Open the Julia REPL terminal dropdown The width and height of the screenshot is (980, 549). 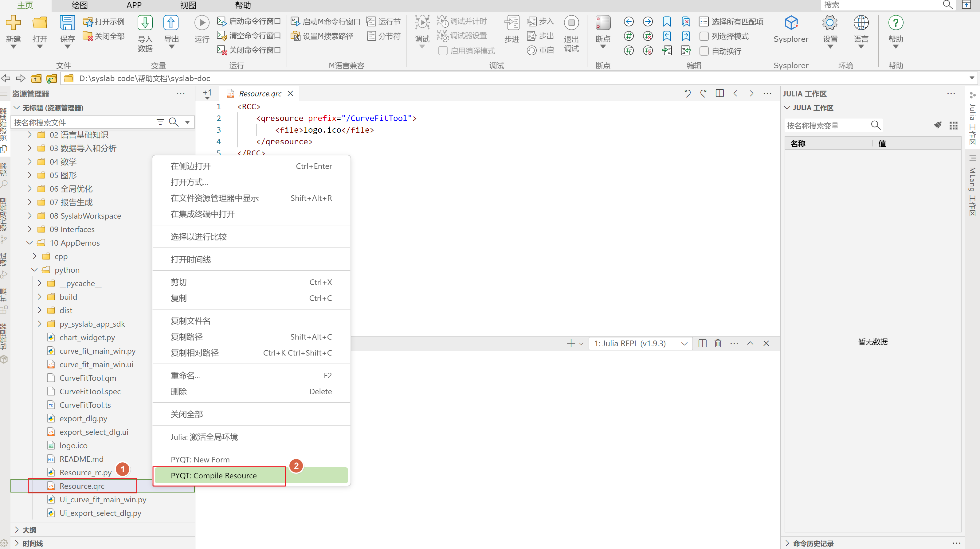point(641,344)
